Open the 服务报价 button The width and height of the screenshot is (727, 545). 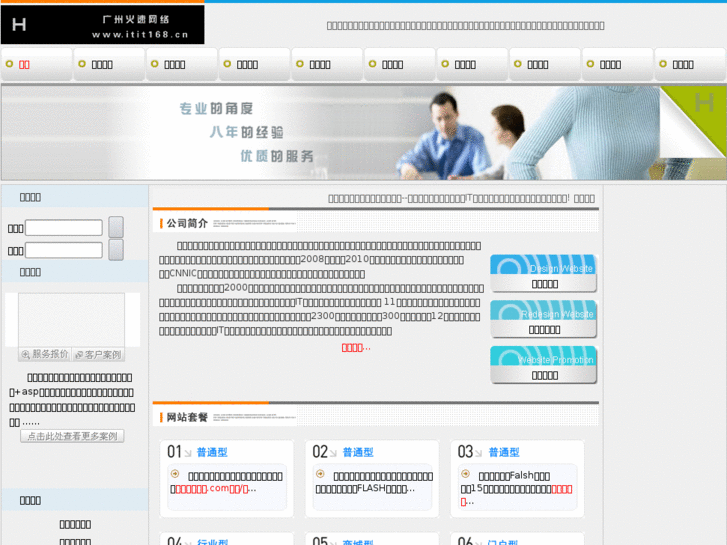(x=45, y=355)
